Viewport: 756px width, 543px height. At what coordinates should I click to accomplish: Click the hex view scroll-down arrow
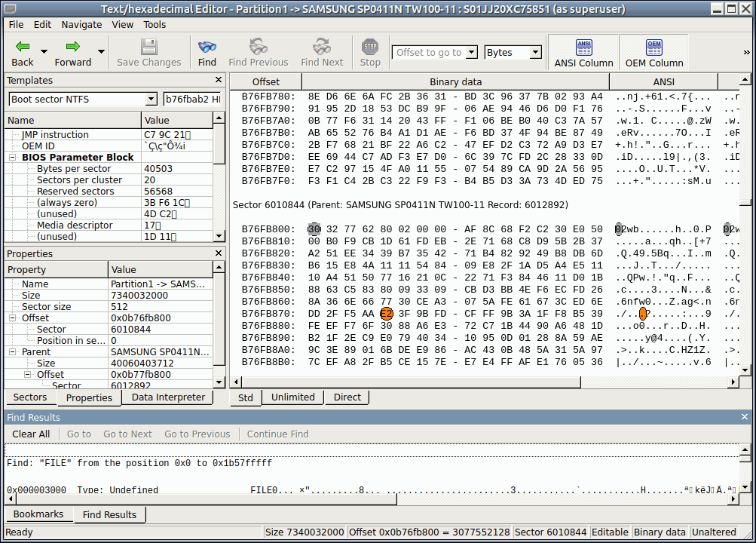(x=745, y=370)
